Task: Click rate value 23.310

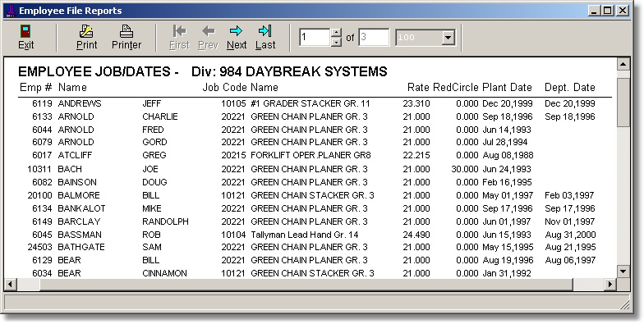Action: coord(416,103)
